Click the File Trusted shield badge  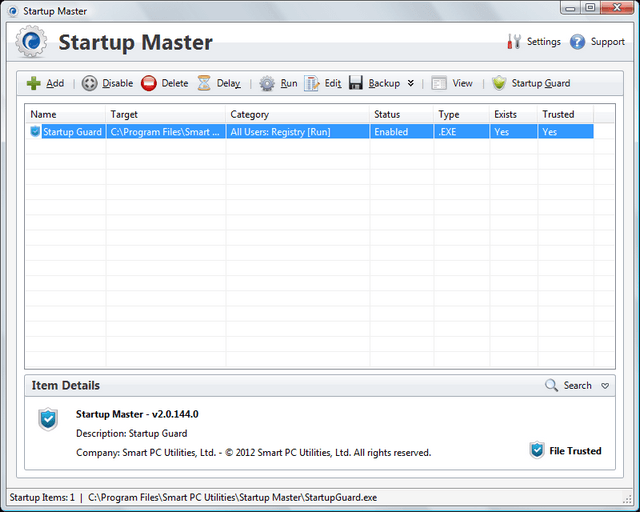pos(537,451)
